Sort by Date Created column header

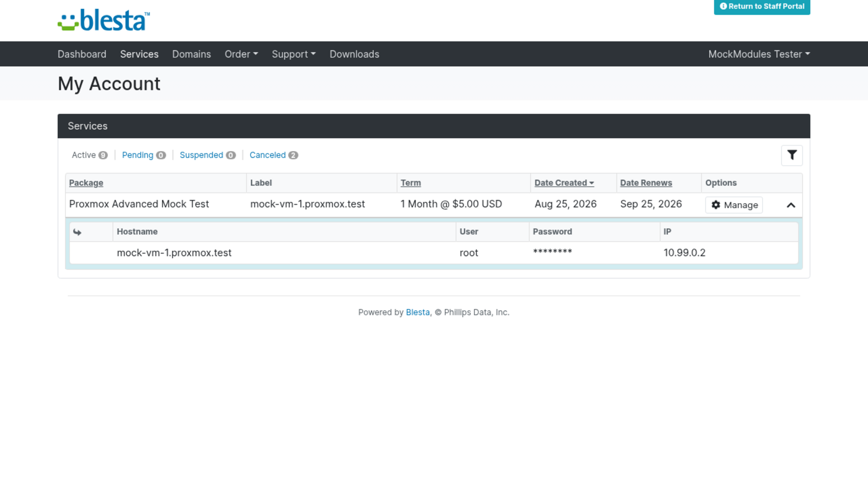(x=564, y=183)
